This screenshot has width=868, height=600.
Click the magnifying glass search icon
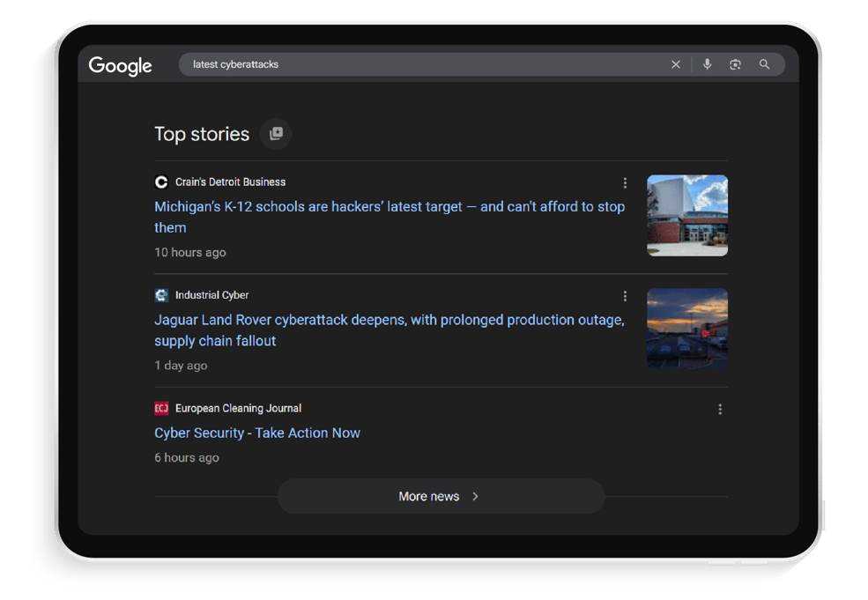765,64
